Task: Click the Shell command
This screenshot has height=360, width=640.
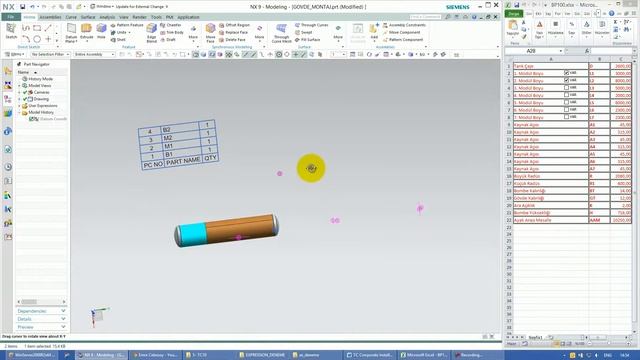Action: (x=118, y=40)
